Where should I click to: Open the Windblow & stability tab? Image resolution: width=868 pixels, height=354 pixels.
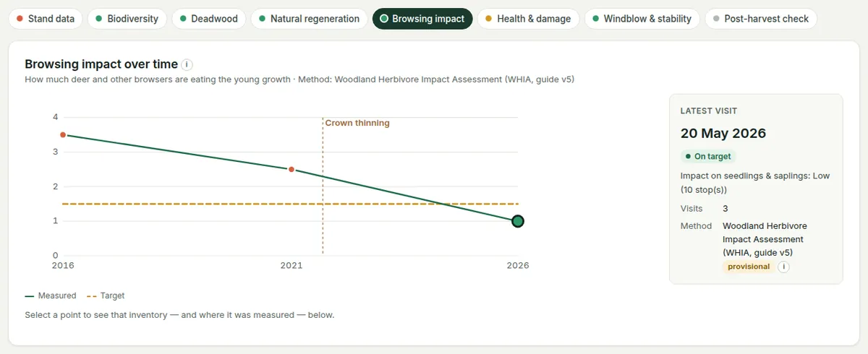pyautogui.click(x=642, y=19)
